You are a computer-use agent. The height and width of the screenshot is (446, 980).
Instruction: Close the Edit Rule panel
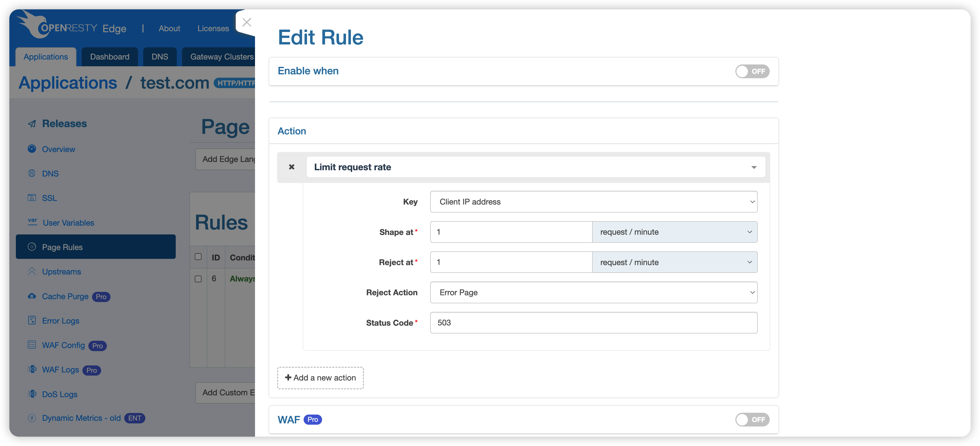coord(246,22)
